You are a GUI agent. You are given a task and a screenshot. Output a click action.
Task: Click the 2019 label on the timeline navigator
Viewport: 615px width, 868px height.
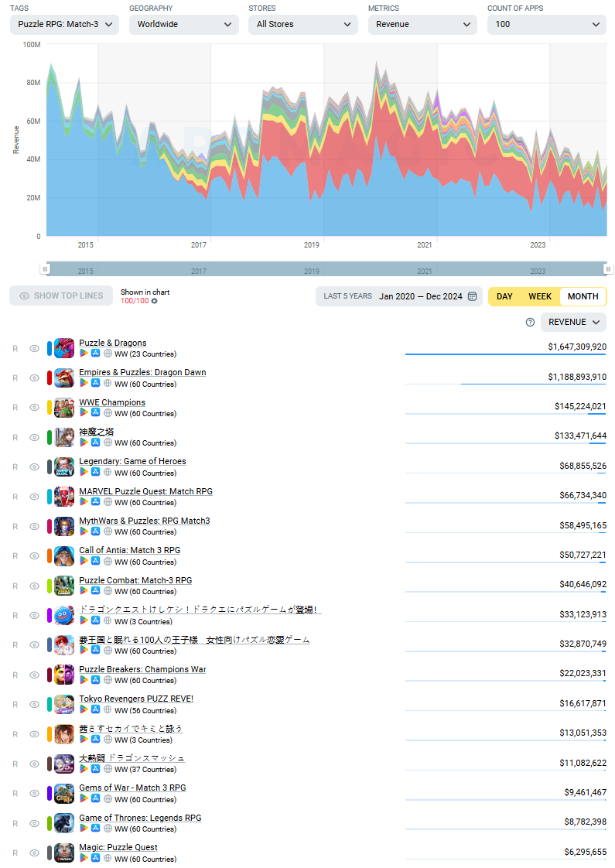click(312, 272)
